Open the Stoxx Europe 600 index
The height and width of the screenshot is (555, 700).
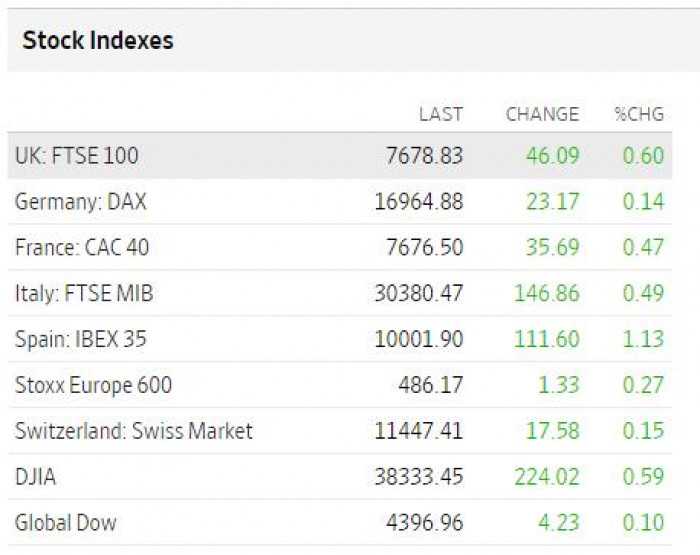point(93,385)
